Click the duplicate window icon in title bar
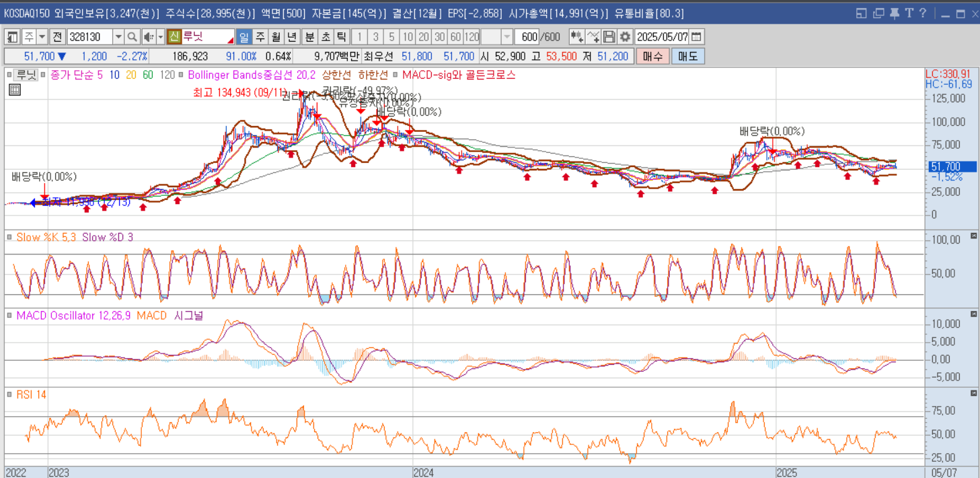 (878, 13)
